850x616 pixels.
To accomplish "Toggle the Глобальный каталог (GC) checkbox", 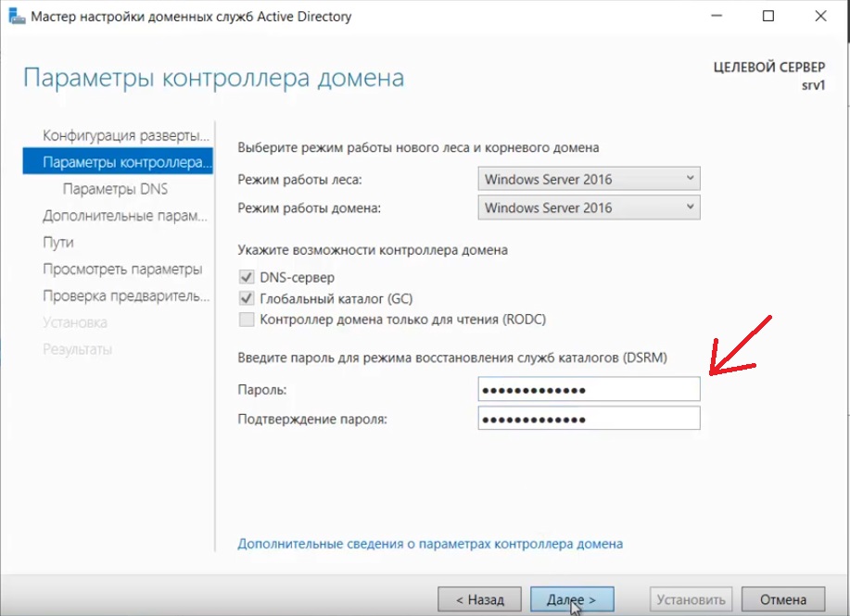I will 247,298.
